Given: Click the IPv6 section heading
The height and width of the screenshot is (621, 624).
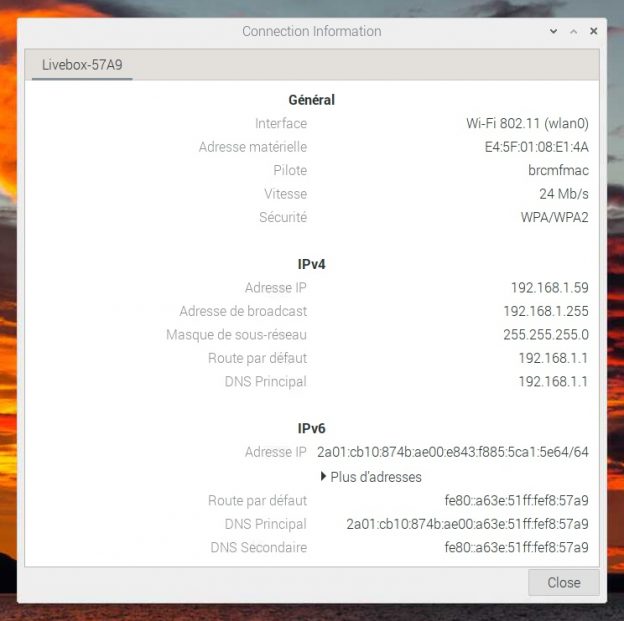Looking at the screenshot, I should (x=311, y=428).
